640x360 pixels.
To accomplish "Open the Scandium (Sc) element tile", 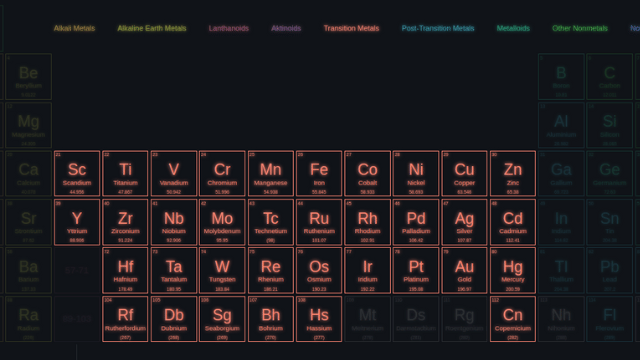I will coord(77,173).
